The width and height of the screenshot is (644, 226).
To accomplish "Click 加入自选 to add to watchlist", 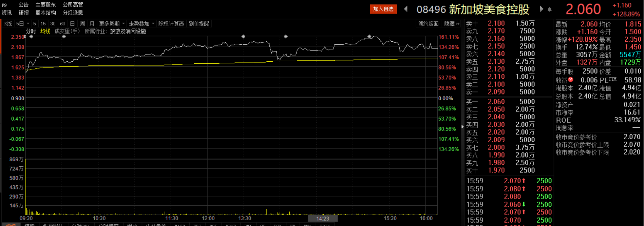I will (x=383, y=9).
